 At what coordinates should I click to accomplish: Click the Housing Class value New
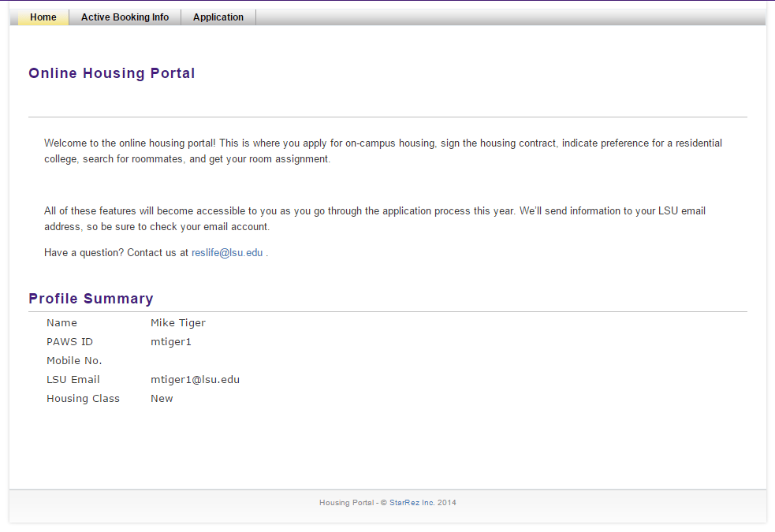pyautogui.click(x=162, y=398)
